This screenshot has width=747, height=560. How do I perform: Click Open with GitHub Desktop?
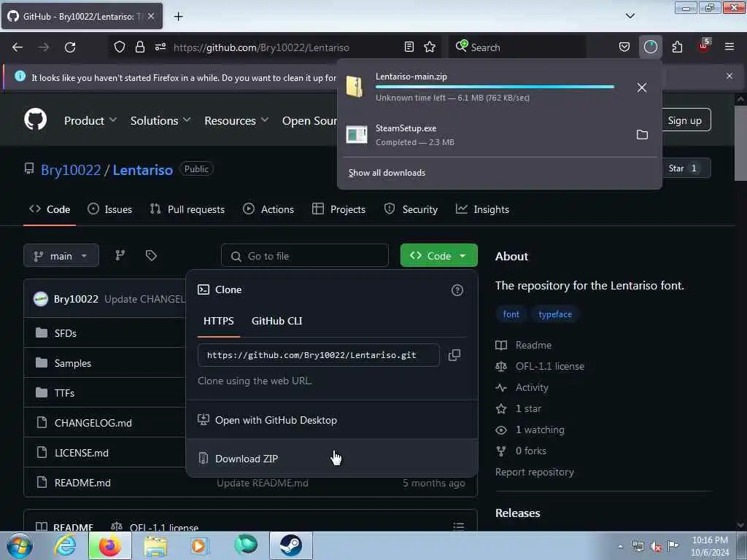click(332, 420)
